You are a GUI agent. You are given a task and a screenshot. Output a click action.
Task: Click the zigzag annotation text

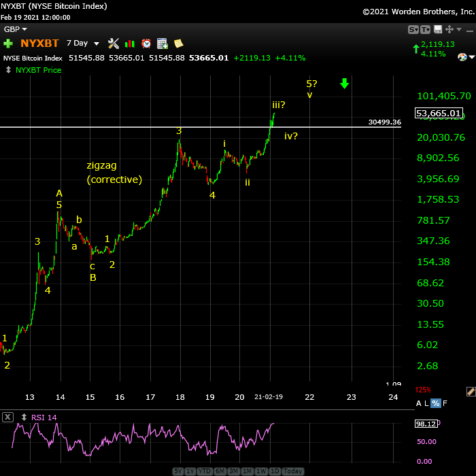102,166
